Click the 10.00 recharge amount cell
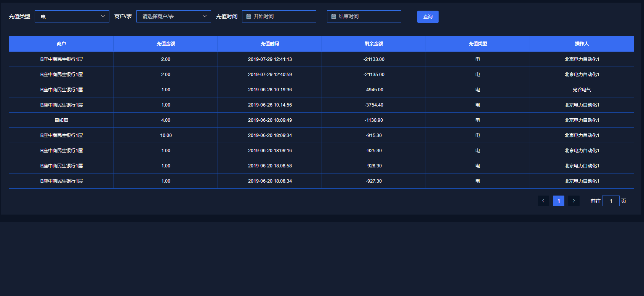This screenshot has width=644, height=296. (166, 135)
